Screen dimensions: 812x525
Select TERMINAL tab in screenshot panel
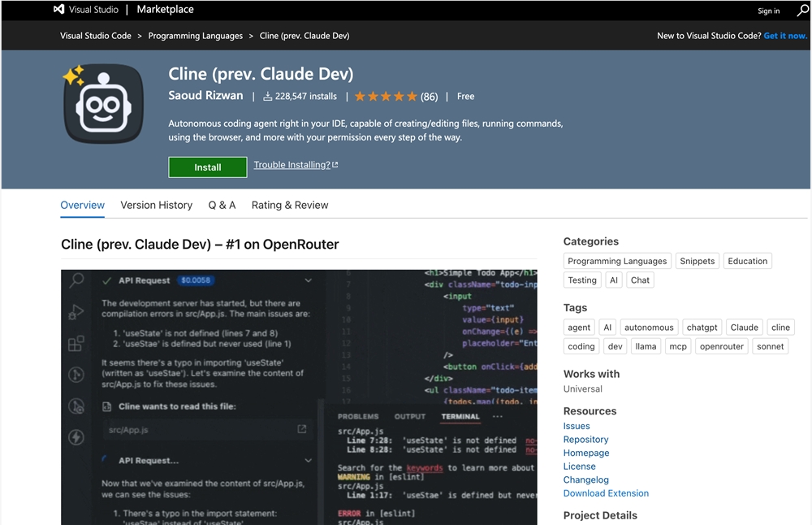pyautogui.click(x=460, y=416)
